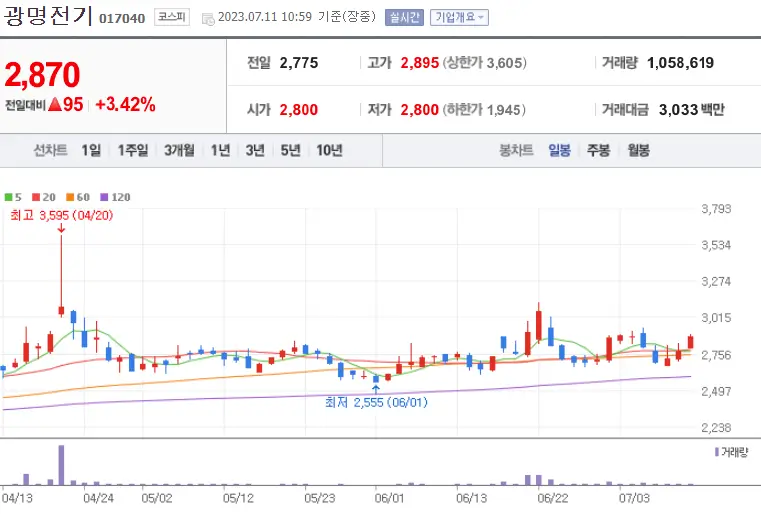Select the 10년 line chart tab
Screen dimensions: 761x516
click(329, 150)
